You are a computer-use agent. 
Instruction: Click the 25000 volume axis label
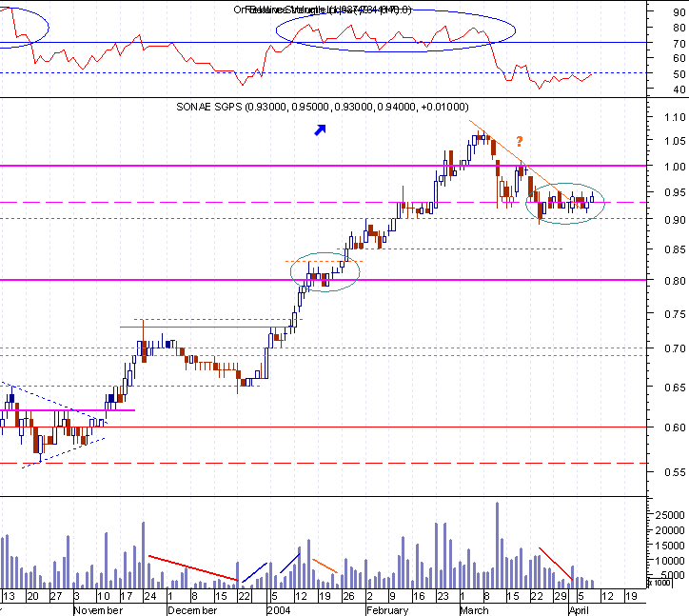tap(670, 515)
